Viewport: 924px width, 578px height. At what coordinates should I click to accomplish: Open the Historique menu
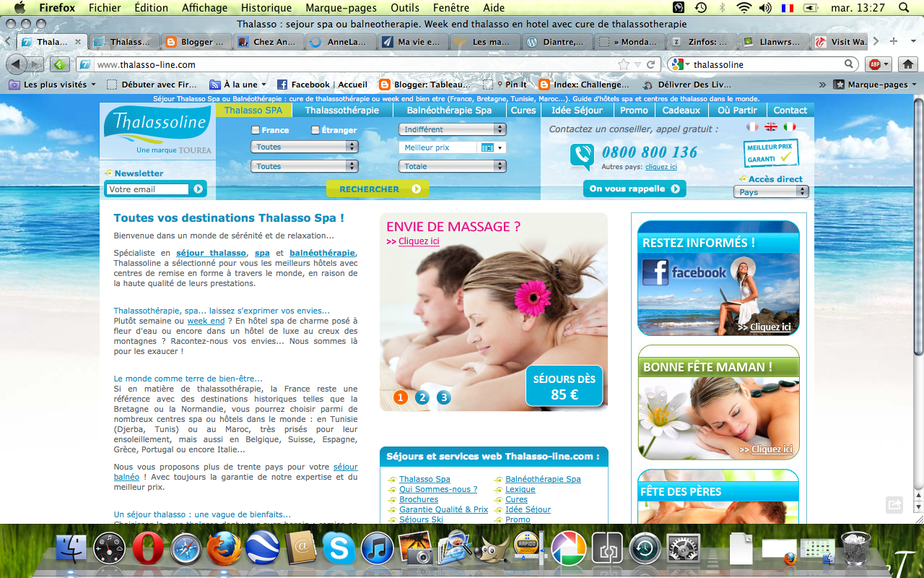coord(266,8)
